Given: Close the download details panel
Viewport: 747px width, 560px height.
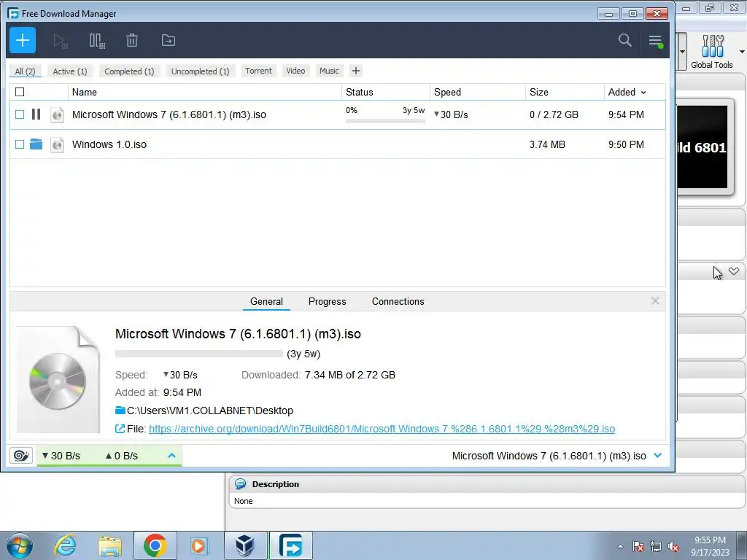Looking at the screenshot, I should [655, 301].
